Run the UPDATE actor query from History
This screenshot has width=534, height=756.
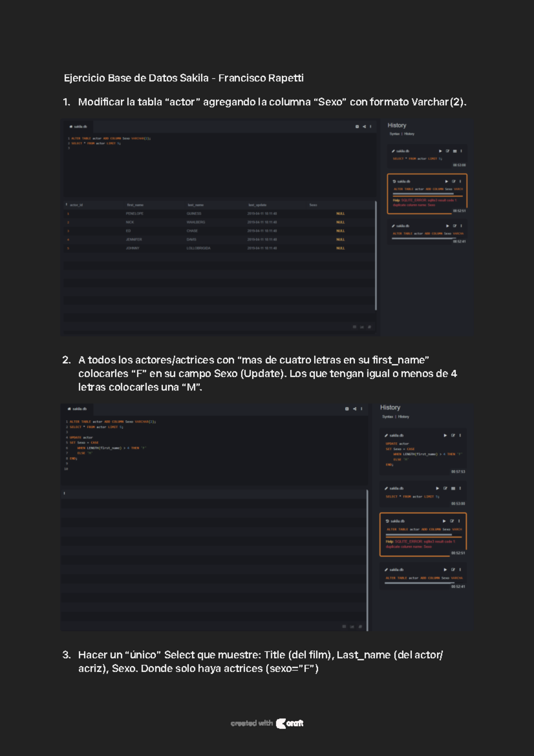tap(445, 435)
